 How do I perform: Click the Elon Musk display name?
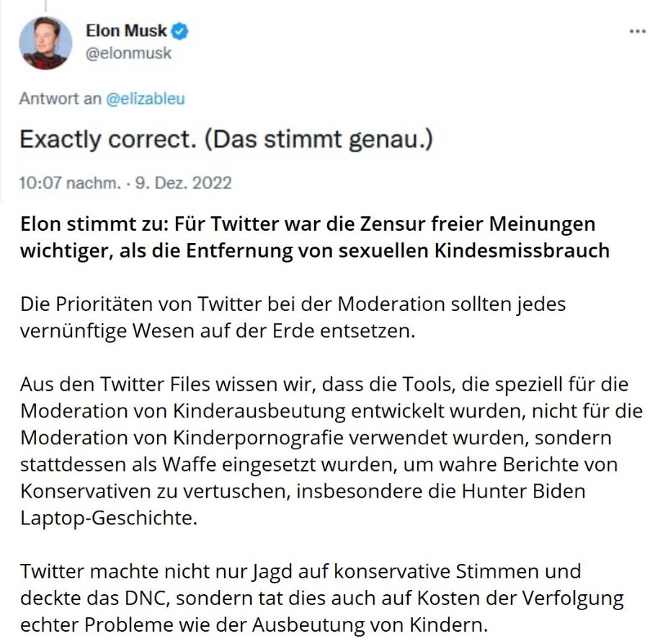(126, 31)
